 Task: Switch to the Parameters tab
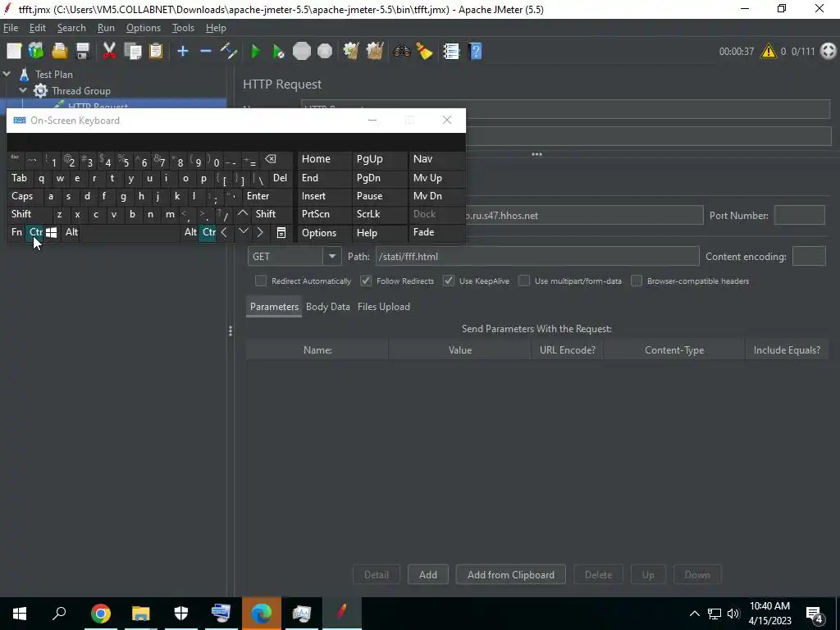(x=274, y=307)
